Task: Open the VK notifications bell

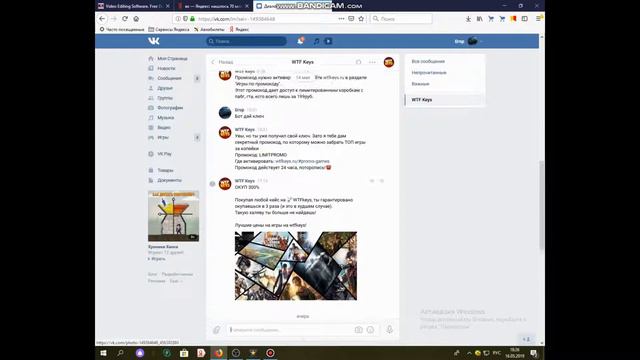Action: coord(300,41)
